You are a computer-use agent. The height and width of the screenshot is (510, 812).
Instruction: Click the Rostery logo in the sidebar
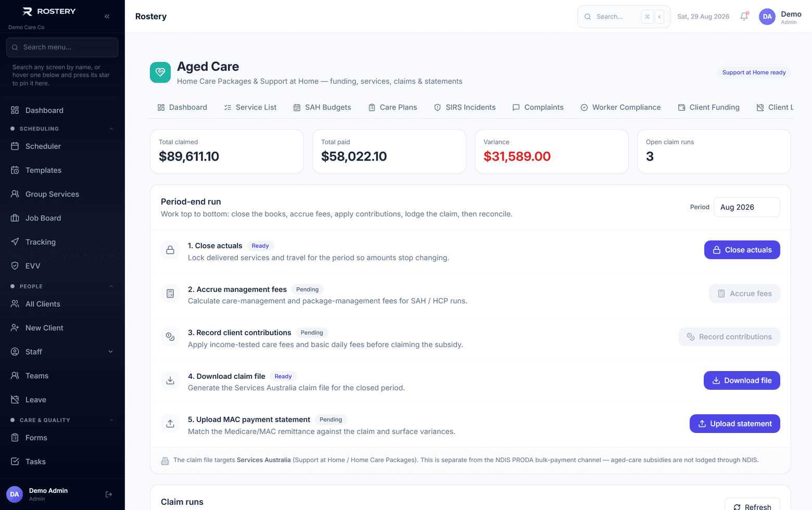49,11
